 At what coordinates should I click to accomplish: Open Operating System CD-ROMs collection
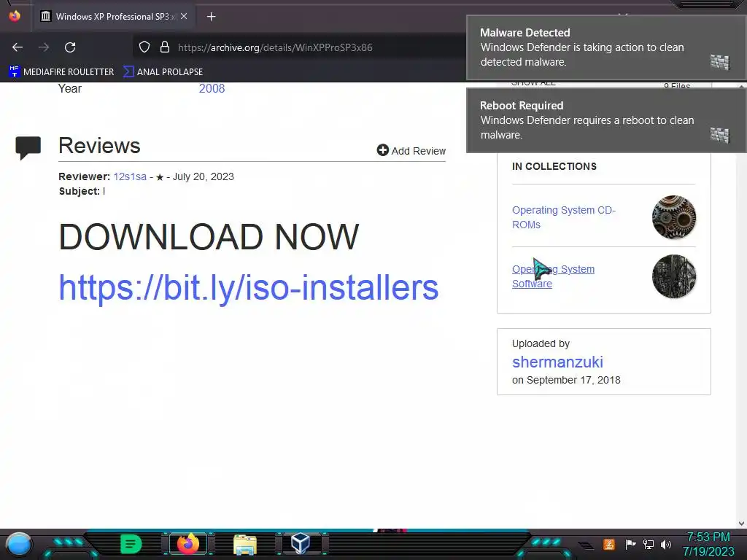pyautogui.click(x=564, y=217)
